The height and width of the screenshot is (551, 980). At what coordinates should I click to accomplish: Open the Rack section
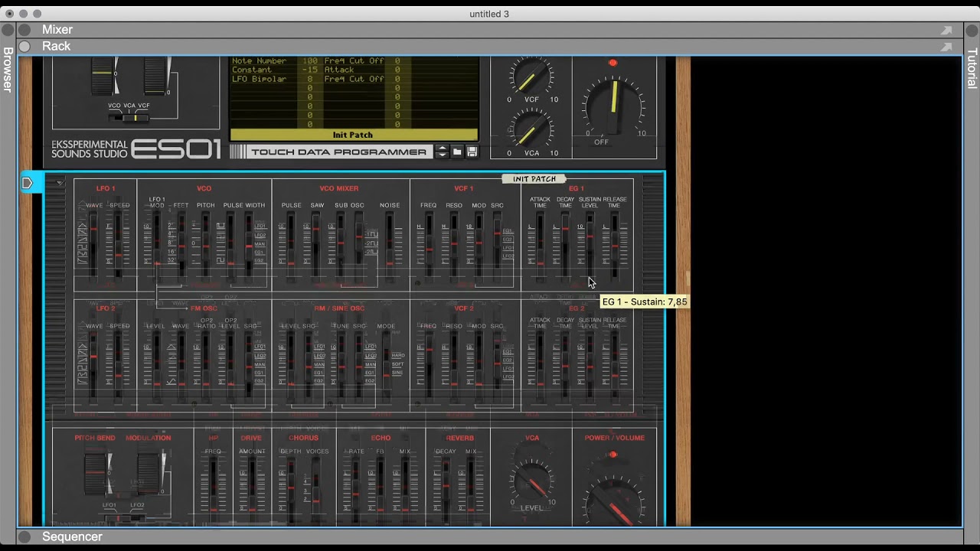56,47
